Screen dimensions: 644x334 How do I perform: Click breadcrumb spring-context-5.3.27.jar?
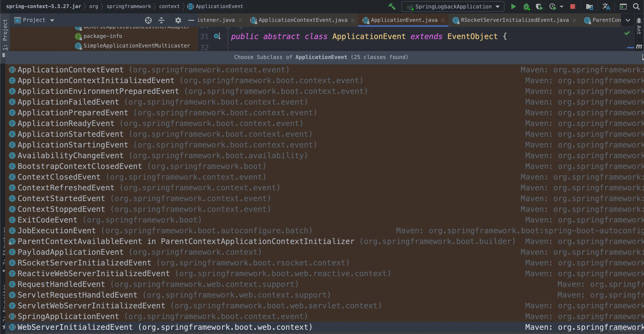[x=43, y=6]
